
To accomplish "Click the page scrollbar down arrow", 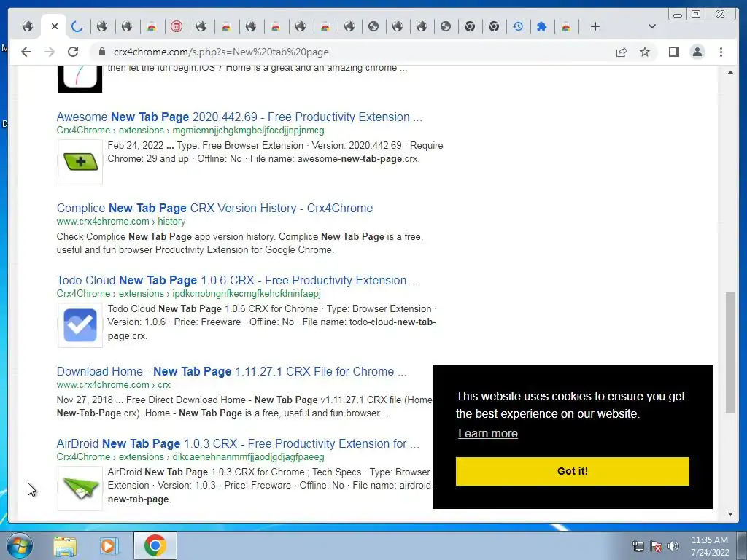I will point(730,514).
